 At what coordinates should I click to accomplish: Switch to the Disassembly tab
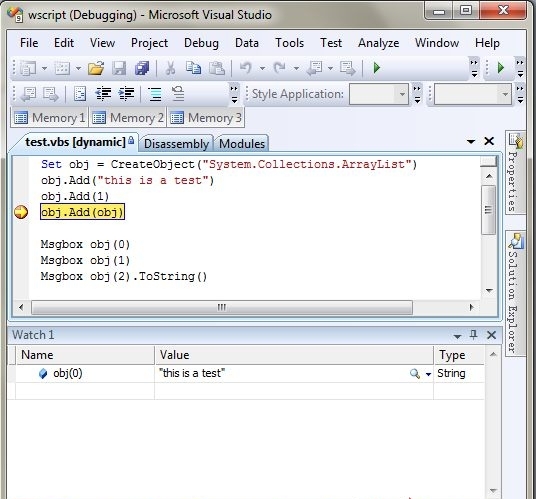point(176,144)
